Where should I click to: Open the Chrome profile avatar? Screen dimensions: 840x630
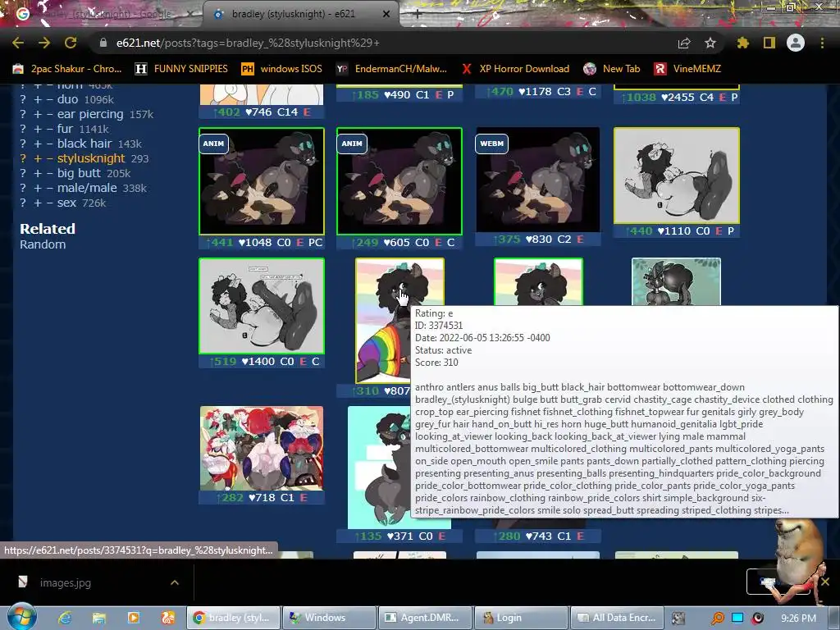click(x=796, y=43)
